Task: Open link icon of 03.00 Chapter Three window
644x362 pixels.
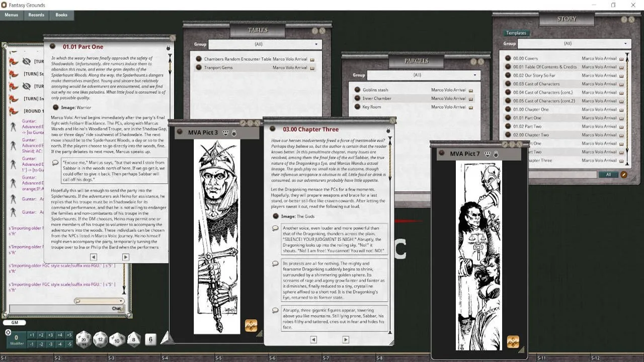Action: (x=272, y=129)
